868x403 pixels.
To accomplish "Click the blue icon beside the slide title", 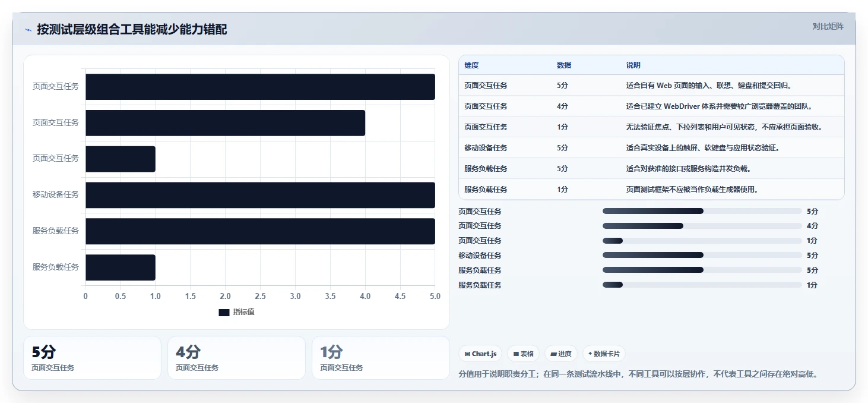I will (28, 30).
